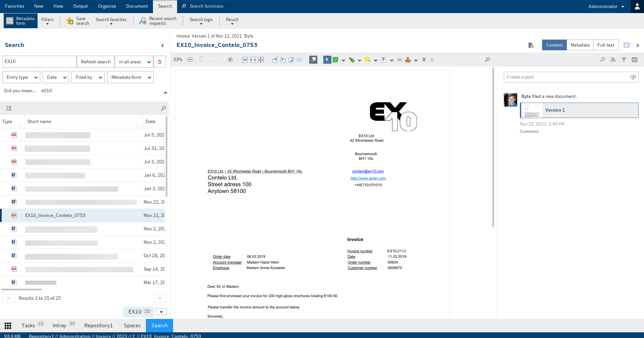The image size is (644, 338).
Task: Select the fit-to-width view icon
Action: click(253, 60)
